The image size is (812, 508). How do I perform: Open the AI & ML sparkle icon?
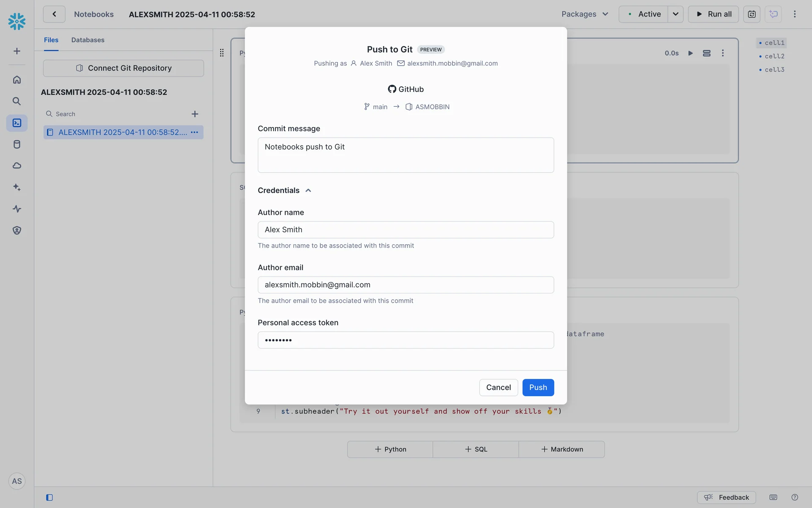[17, 187]
